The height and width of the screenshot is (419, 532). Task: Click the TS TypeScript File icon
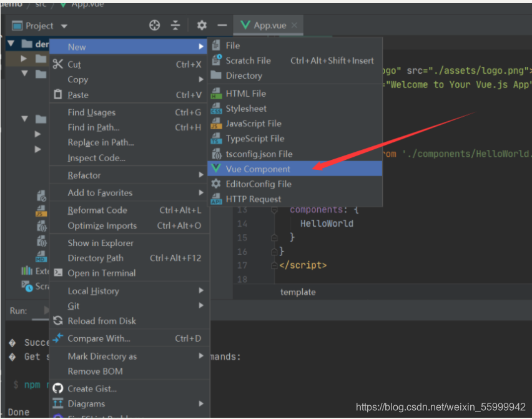(216, 138)
